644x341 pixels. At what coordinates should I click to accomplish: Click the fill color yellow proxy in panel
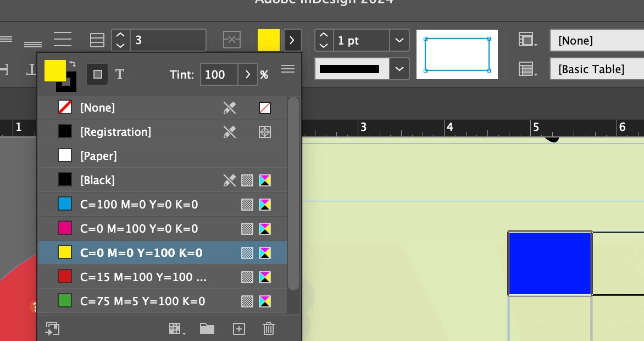click(55, 70)
